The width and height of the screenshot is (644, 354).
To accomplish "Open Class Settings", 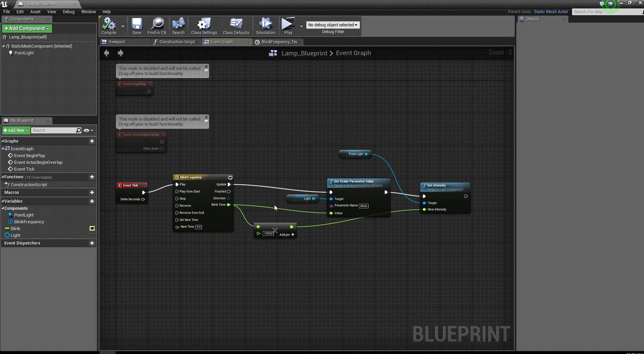I will click(x=204, y=26).
